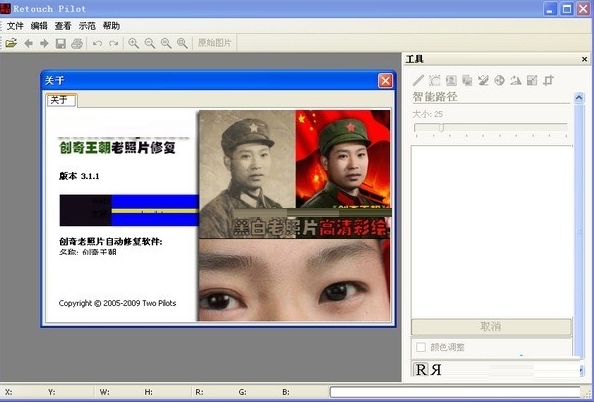Select the overlapping squares clone tool
The image size is (594, 403).
point(467,80)
